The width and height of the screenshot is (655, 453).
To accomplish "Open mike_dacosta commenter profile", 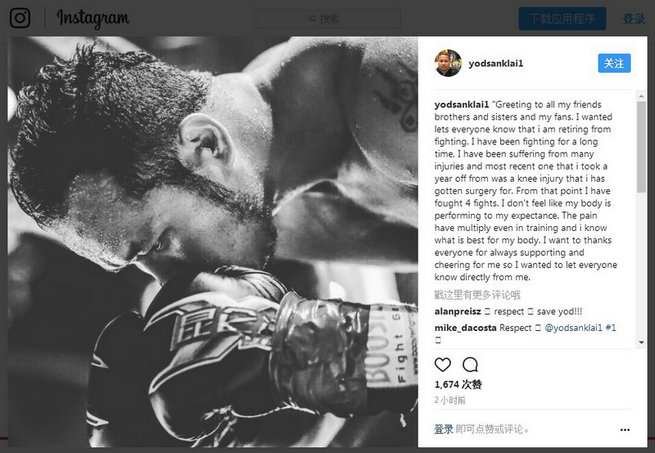I will pyautogui.click(x=465, y=328).
